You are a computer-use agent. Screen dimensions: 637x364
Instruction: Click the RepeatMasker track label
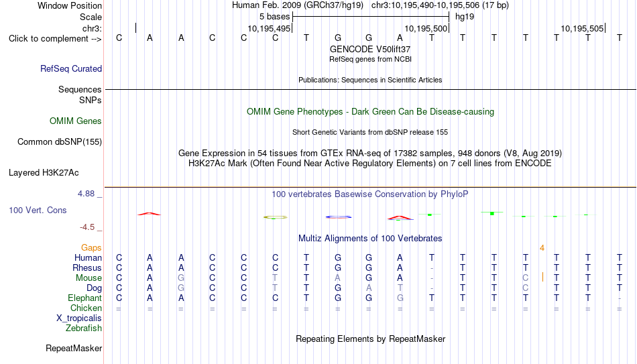pos(74,348)
